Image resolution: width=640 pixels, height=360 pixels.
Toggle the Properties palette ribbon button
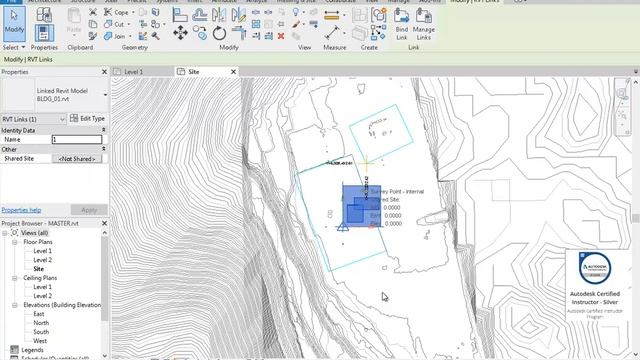click(44, 33)
